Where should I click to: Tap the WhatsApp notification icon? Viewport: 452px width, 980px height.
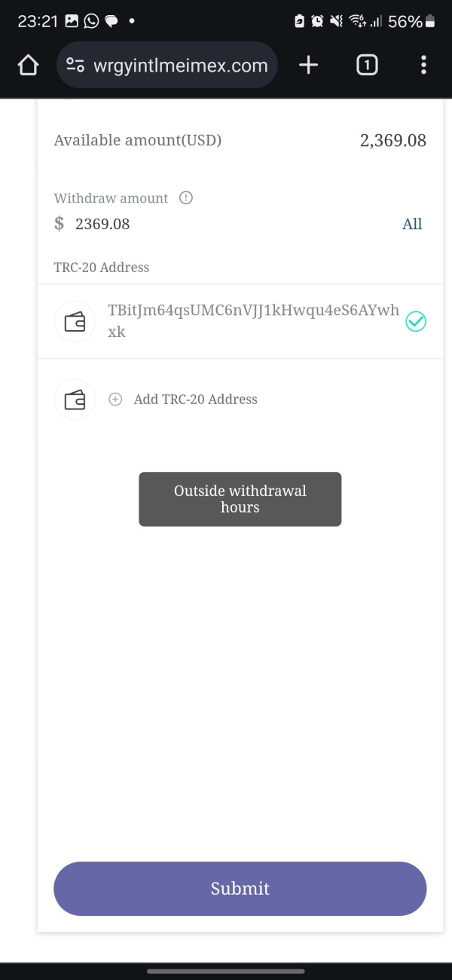(91, 21)
